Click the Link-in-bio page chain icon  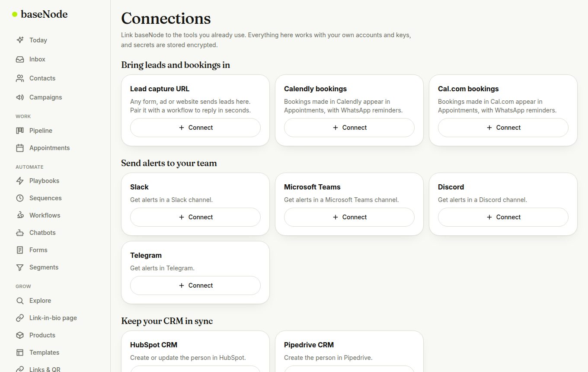pyautogui.click(x=20, y=318)
